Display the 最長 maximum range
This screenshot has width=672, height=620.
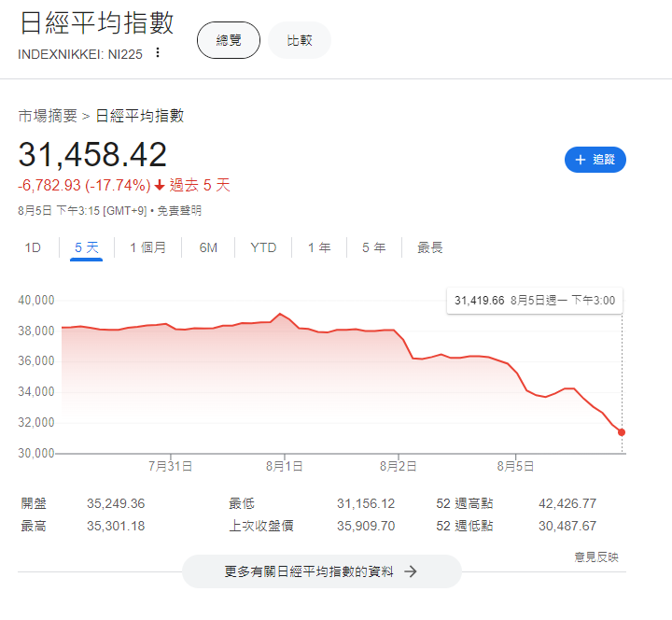tap(429, 247)
